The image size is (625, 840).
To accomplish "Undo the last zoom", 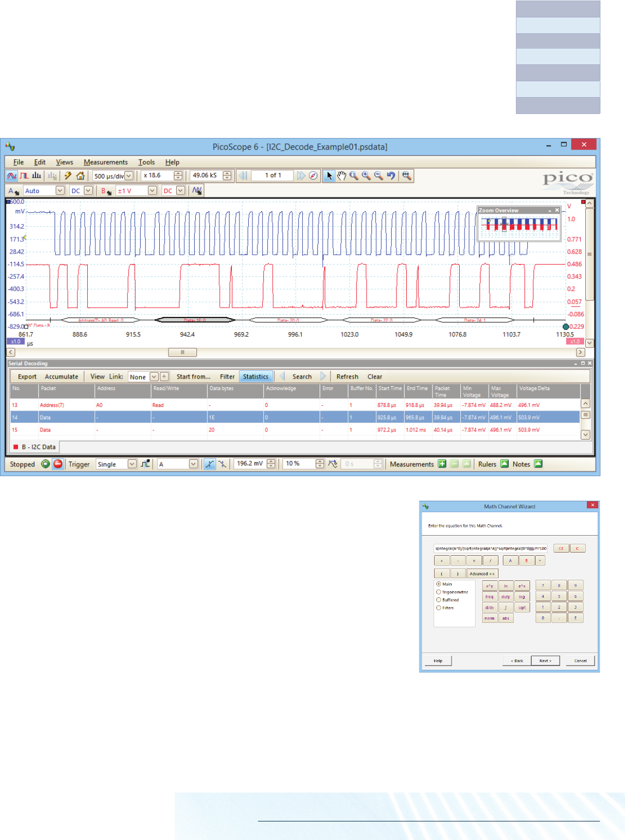I will [x=391, y=176].
